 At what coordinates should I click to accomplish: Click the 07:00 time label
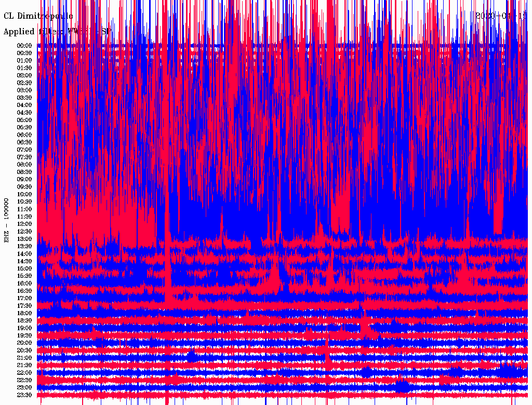point(24,150)
